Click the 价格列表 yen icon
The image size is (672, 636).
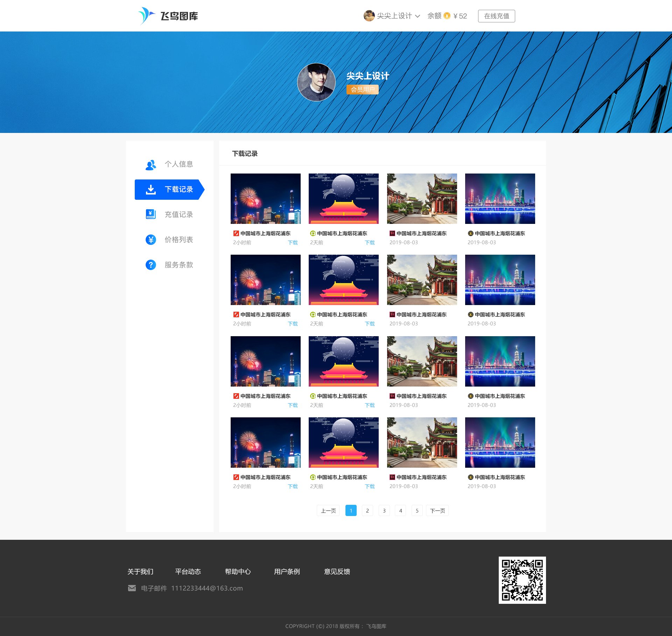(x=151, y=240)
